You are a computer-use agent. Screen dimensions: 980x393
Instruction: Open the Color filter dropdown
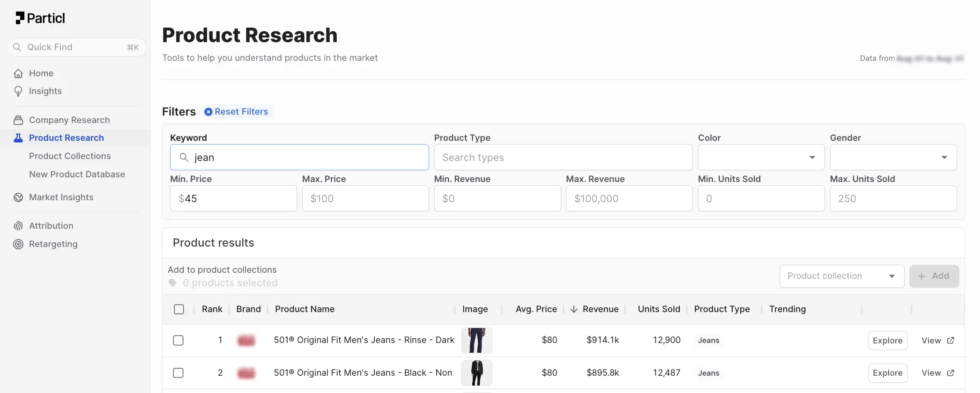pos(761,158)
